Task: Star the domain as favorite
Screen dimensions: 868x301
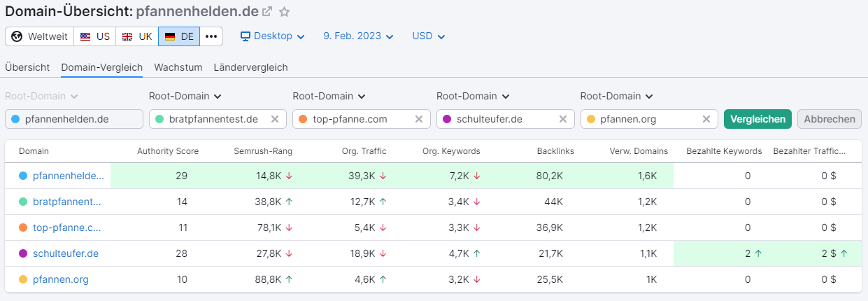Action: tap(284, 12)
